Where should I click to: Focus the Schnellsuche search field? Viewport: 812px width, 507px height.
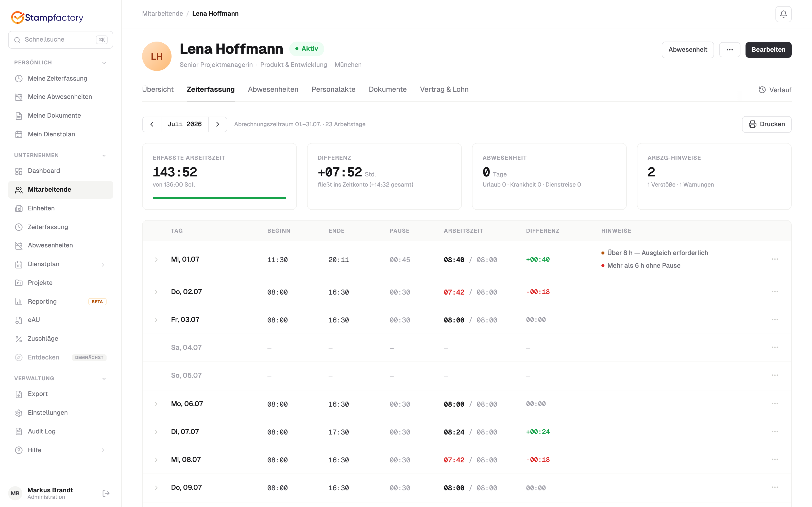click(x=60, y=40)
